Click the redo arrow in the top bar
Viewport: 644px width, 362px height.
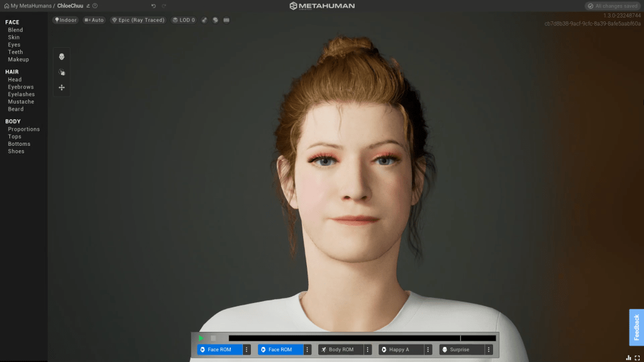pyautogui.click(x=164, y=6)
